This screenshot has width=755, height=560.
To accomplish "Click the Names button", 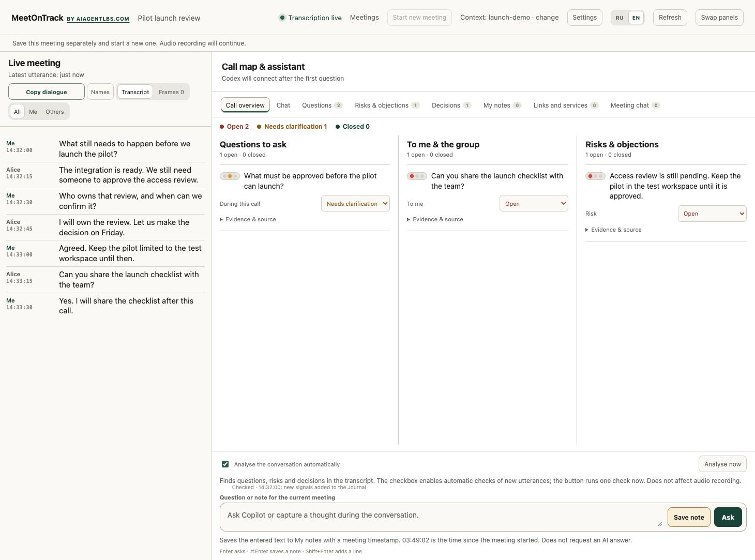I will [100, 92].
